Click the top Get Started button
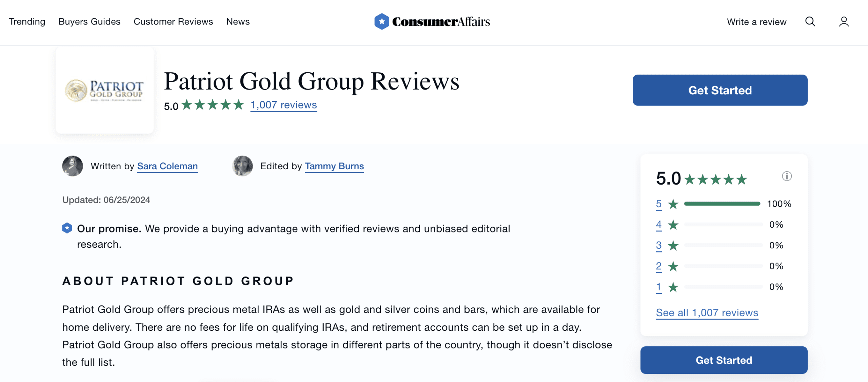Screen dimensions: 868x382 coord(720,90)
